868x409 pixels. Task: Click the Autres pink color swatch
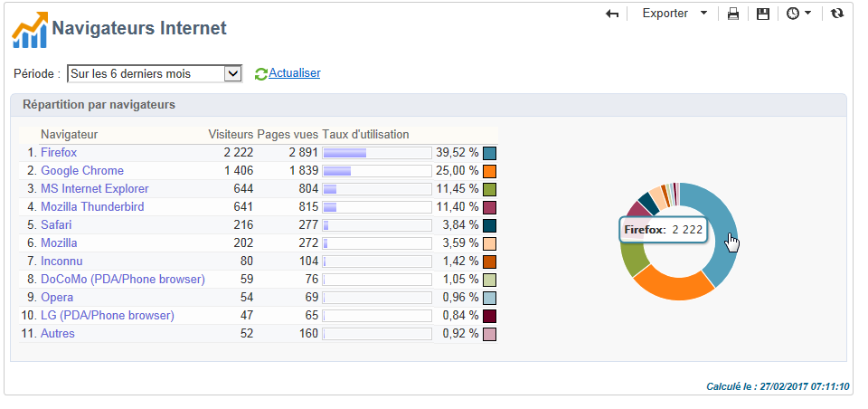point(489,334)
